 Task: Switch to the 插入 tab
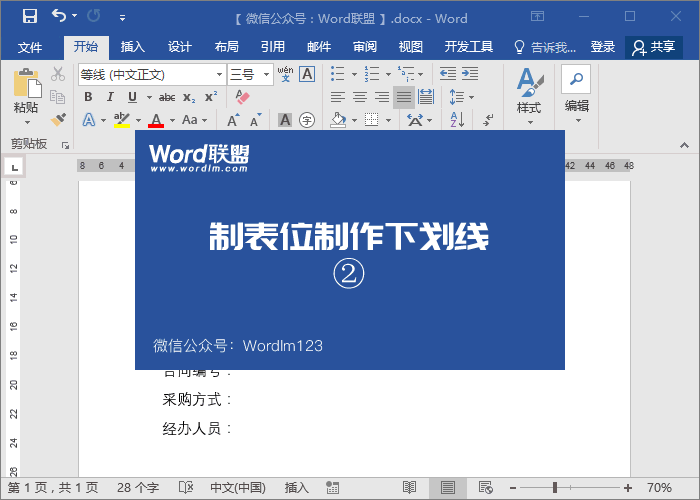133,47
